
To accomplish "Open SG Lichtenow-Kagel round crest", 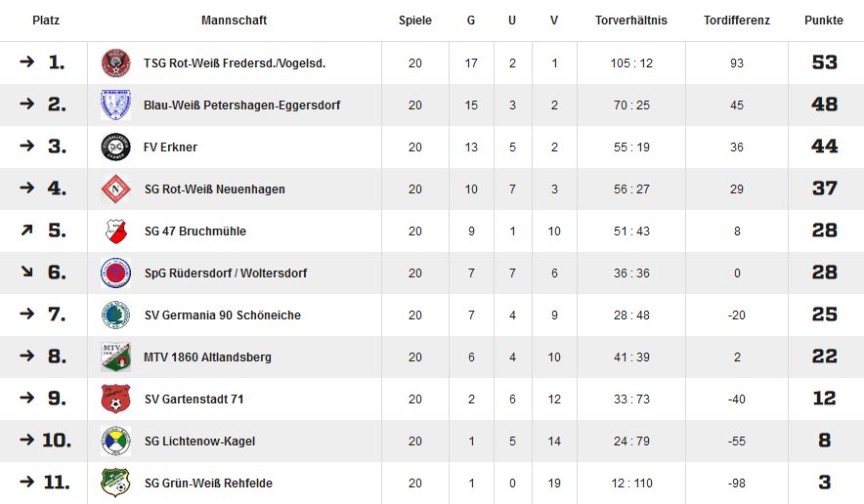I will pos(115,441).
